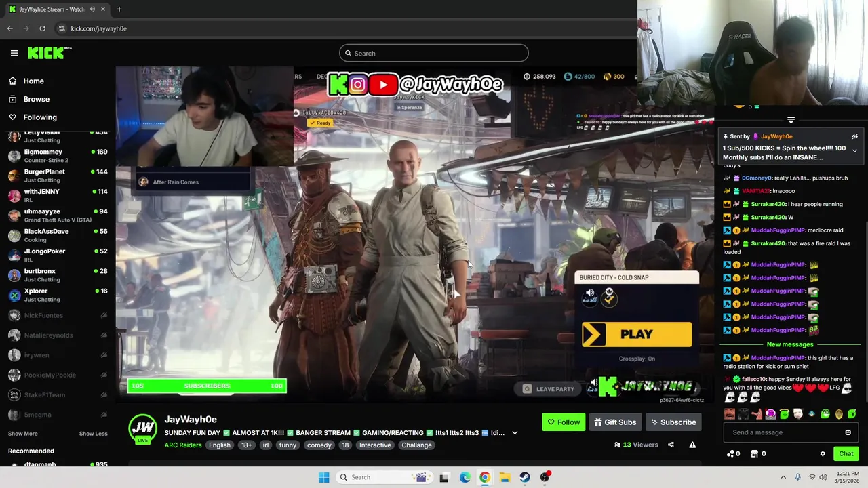Open uhmaayyze's GTA stream in sidebar
The height and width of the screenshot is (488, 868).
[57, 216]
